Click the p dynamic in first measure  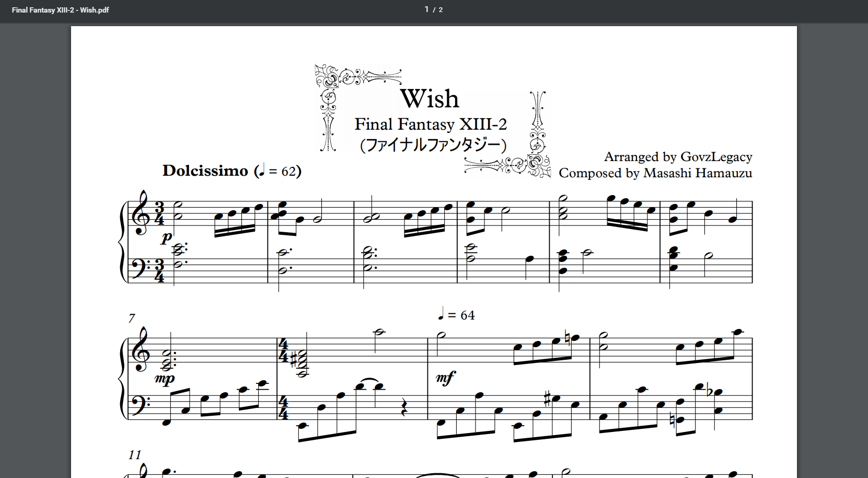167,237
